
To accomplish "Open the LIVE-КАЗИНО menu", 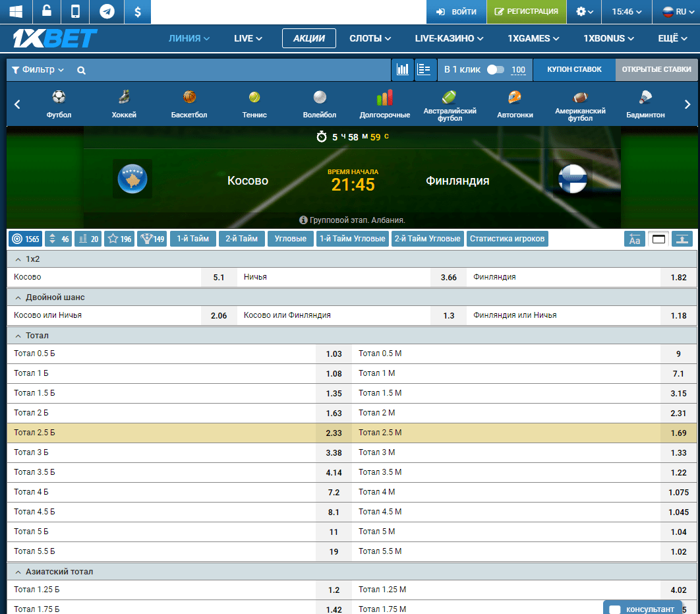I will coord(449,38).
